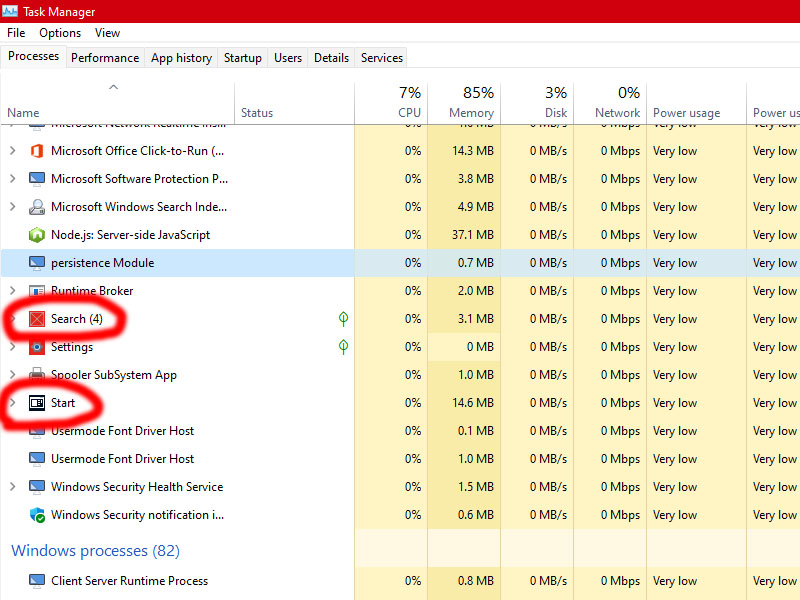Click icon of first Usermode Font Driver Host
800x600 pixels.
pos(37,432)
